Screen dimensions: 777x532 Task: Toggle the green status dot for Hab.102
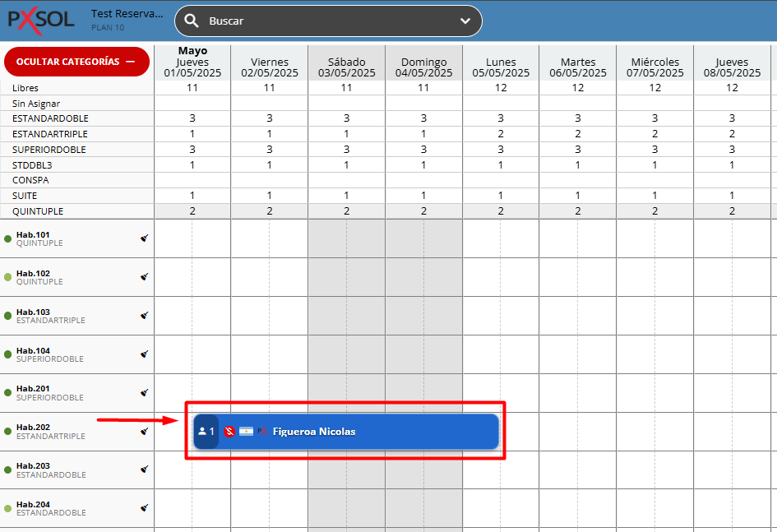[x=8, y=277]
